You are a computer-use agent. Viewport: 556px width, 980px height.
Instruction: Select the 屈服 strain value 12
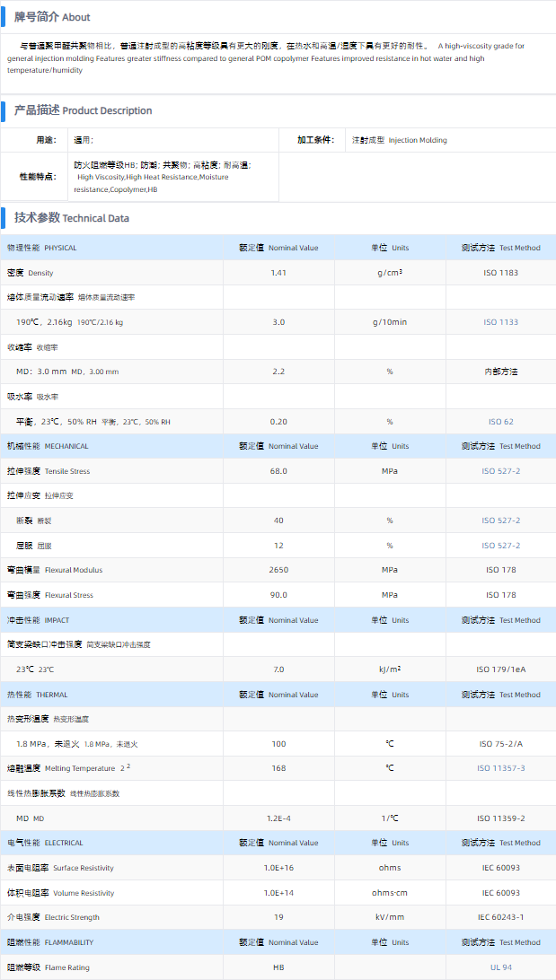click(278, 546)
